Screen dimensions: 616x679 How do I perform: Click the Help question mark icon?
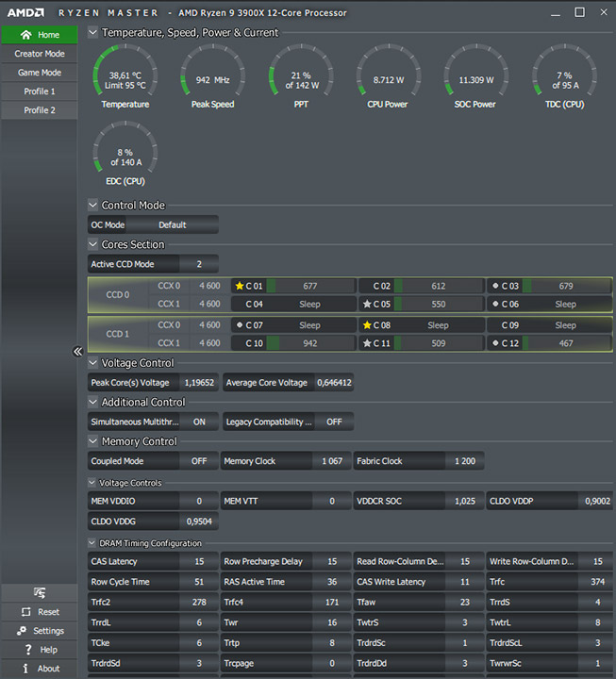(28, 650)
